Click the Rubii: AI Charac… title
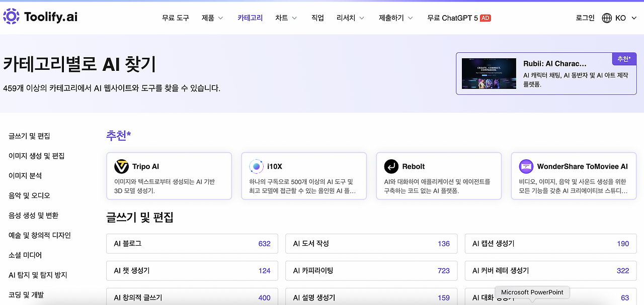This screenshot has height=305, width=644. pos(555,64)
